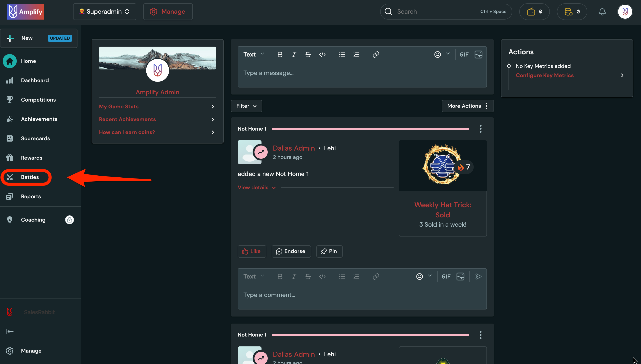
Task: Select the Battles icon in the sidebar
Action: pos(10,177)
